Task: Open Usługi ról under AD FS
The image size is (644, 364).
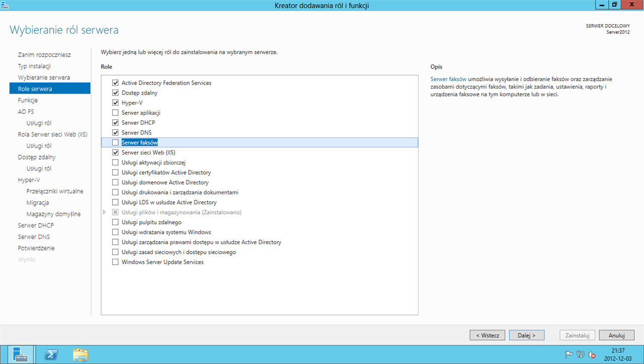Action: point(39,123)
